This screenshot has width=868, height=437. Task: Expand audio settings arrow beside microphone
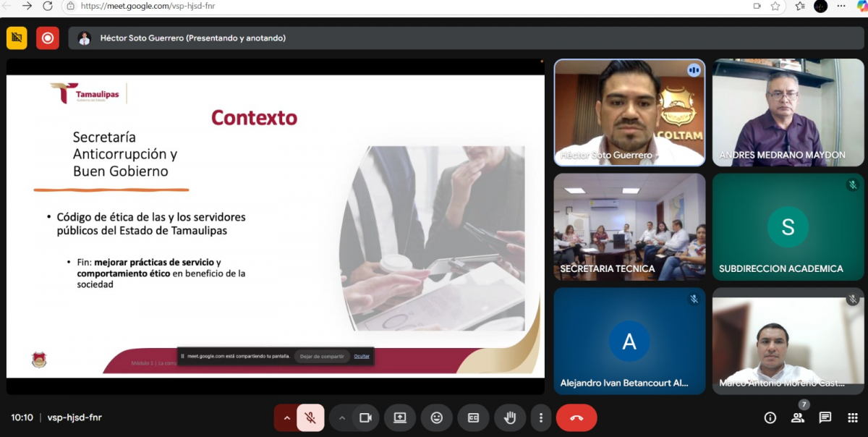pos(286,417)
